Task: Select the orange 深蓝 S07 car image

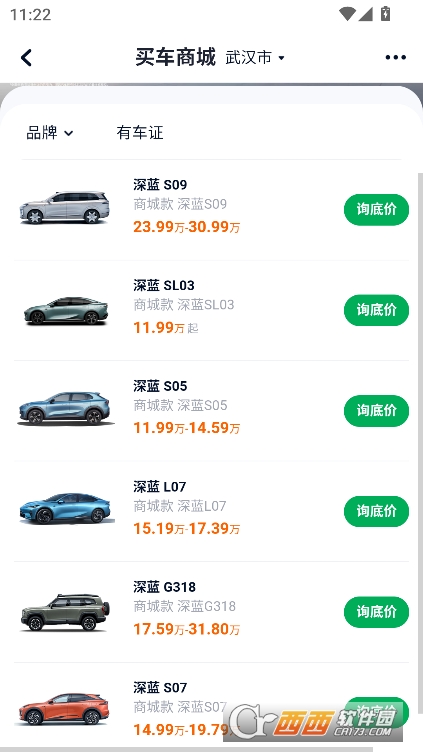Action: click(64, 709)
